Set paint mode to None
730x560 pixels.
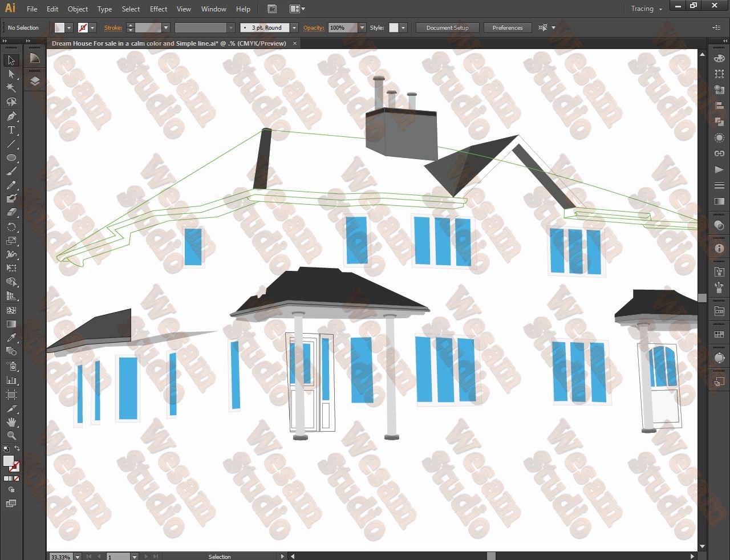(17, 478)
